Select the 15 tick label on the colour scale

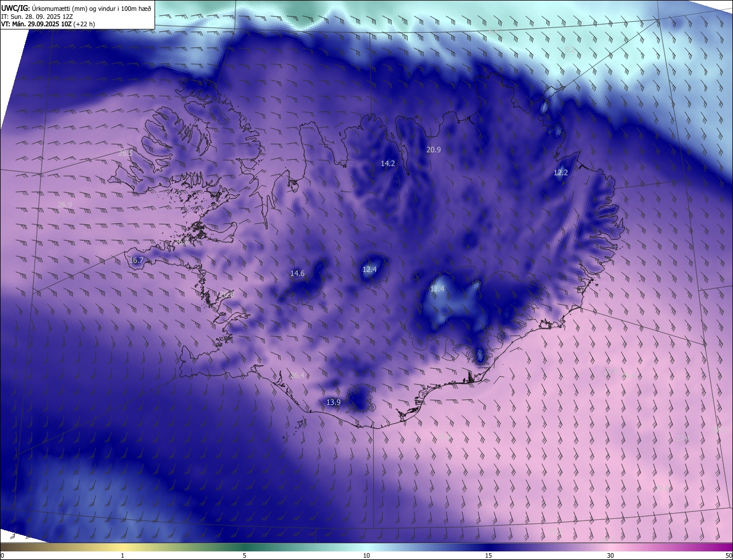pyautogui.click(x=488, y=556)
